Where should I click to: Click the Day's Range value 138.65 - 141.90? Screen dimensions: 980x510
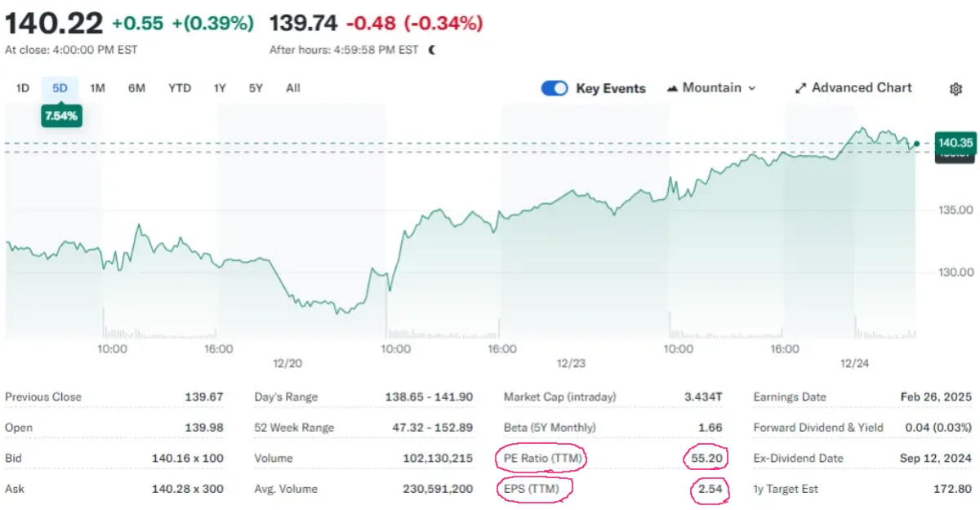(429, 397)
